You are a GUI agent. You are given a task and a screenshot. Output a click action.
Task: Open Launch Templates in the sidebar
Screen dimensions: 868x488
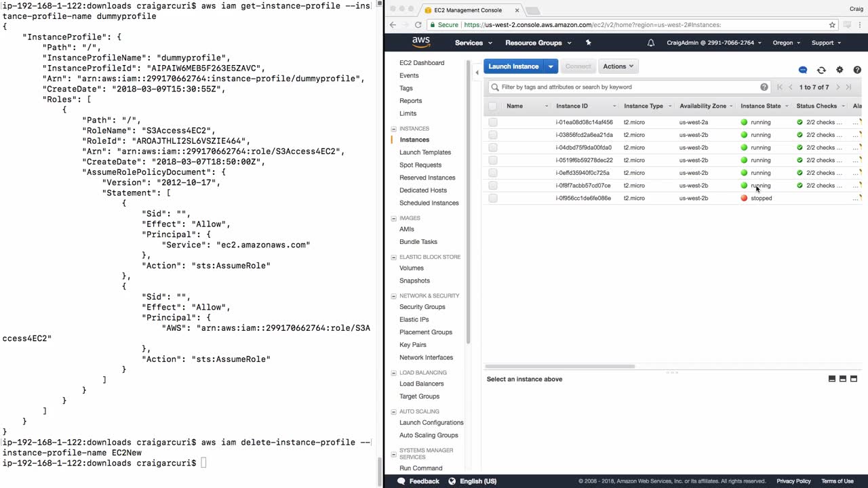tap(425, 152)
